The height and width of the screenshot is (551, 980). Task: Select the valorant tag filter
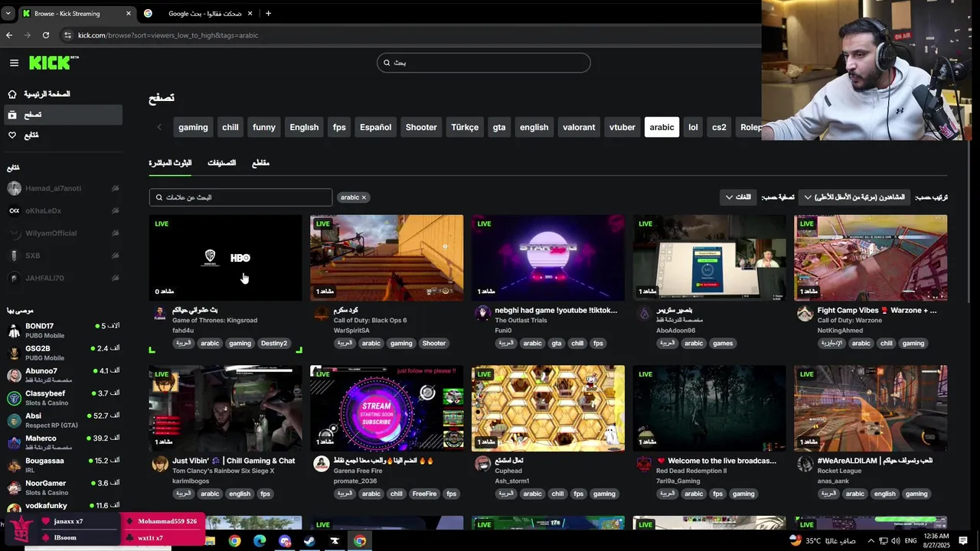tap(579, 127)
